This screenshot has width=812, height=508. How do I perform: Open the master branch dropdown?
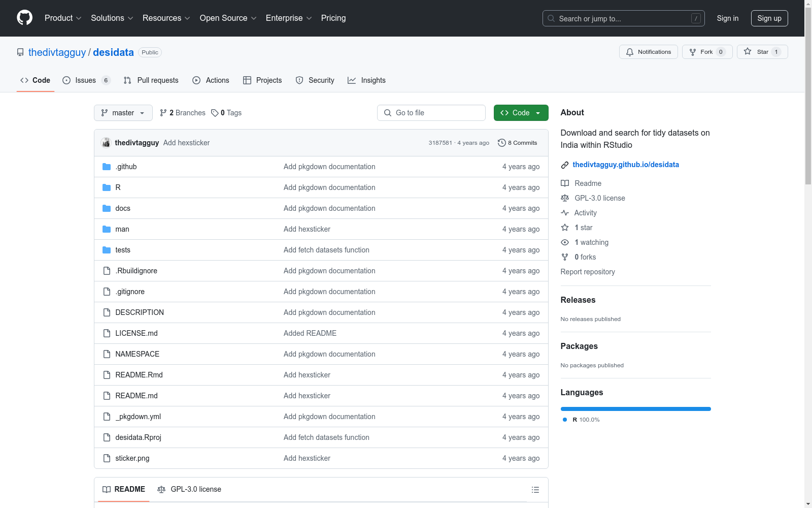point(123,113)
